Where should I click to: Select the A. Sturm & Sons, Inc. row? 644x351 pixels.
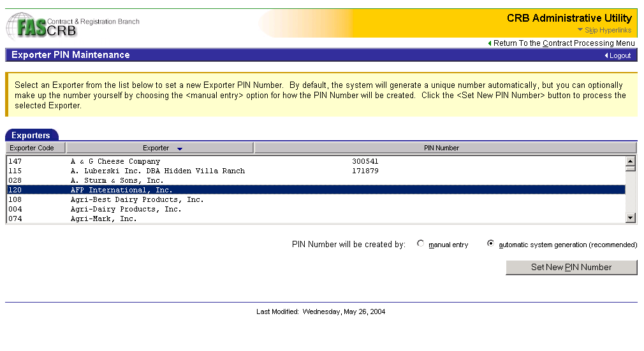tap(316, 180)
